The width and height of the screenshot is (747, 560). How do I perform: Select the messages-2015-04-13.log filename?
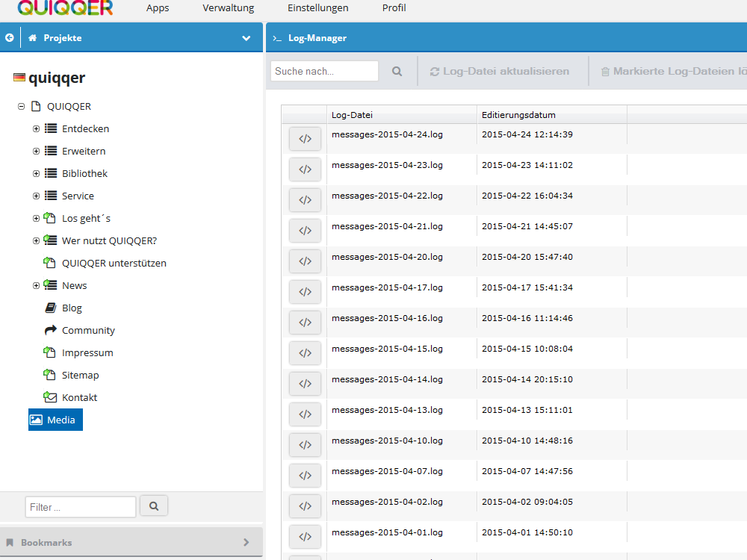pos(387,410)
